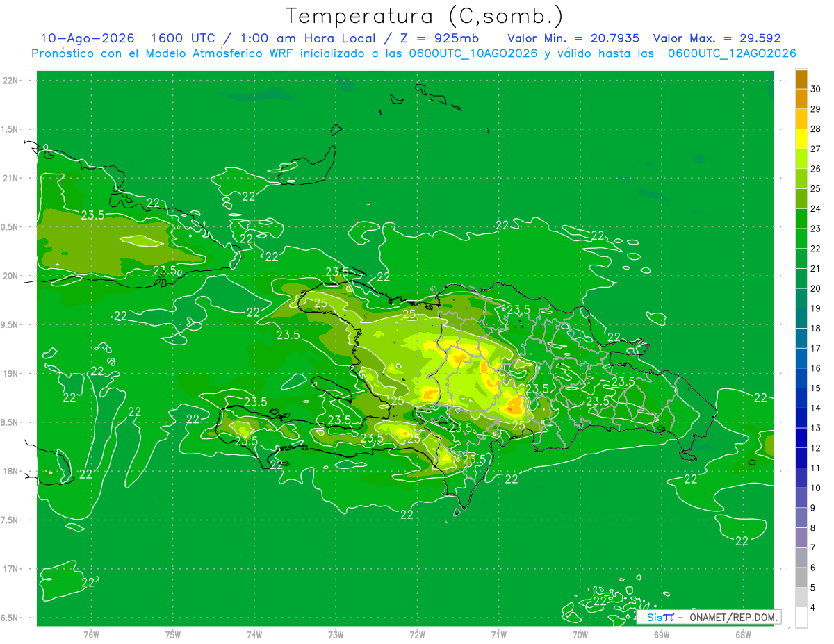Click the 76W longitude axis label
This screenshot has height=644, width=834.
tap(91, 634)
